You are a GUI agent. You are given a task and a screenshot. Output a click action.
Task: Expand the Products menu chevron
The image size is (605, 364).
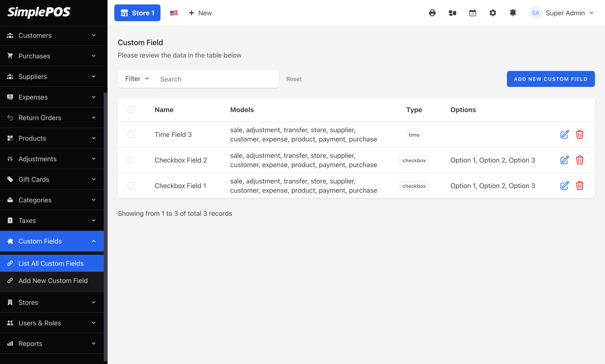click(94, 138)
